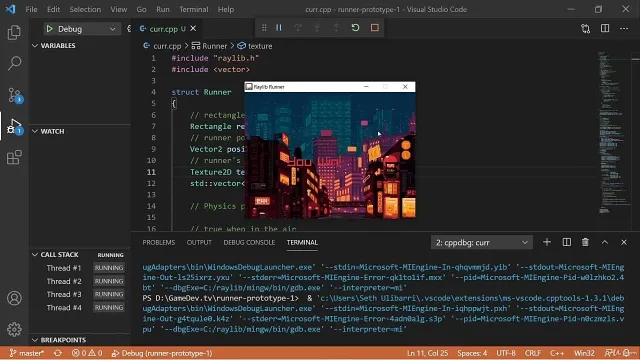The image size is (640, 360).
Task: Synchronize changes in the status bar
Action: [58, 353]
